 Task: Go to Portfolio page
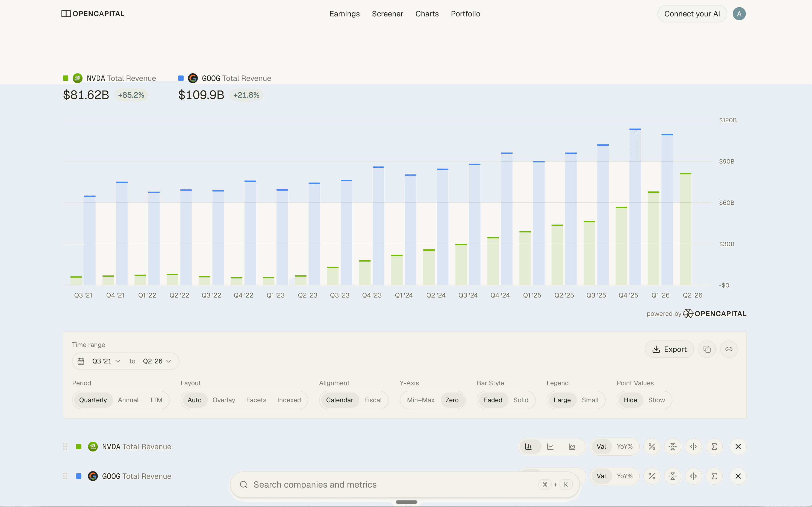point(465,14)
